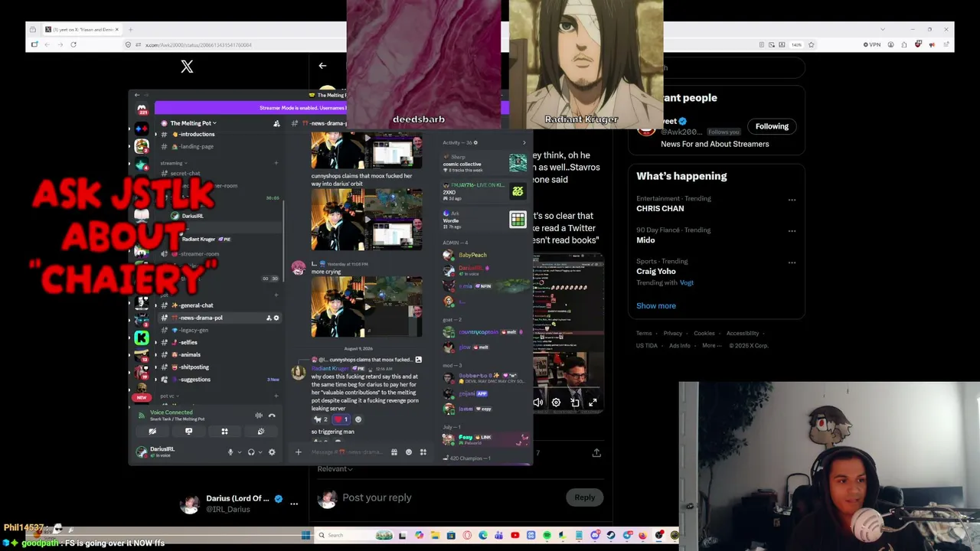
Task: Switch to the news-drama-pol channel
Action: [x=220, y=318]
